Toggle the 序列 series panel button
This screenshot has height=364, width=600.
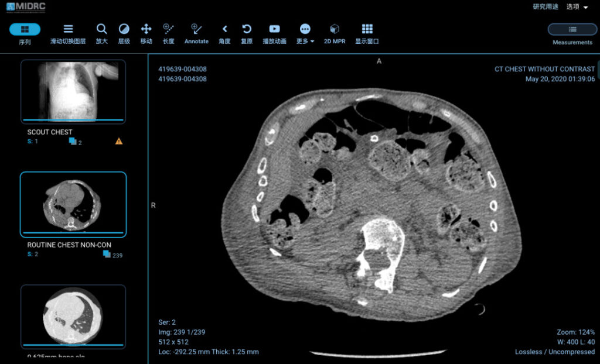pyautogui.click(x=25, y=33)
